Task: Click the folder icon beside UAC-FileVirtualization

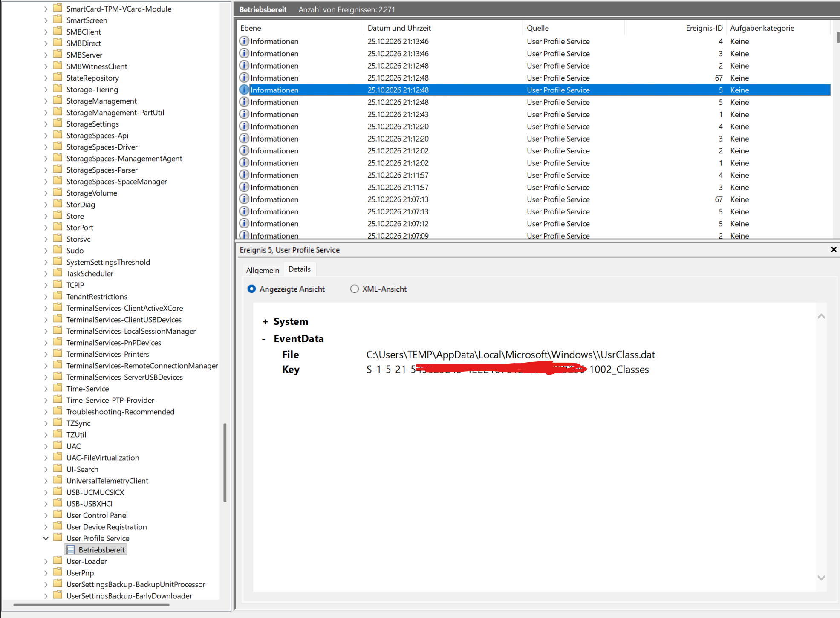Action: coord(58,457)
